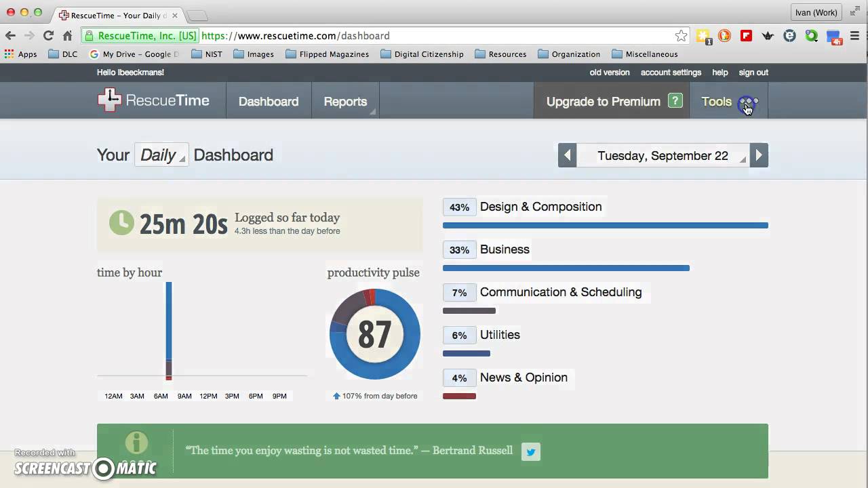Go to previous day with left arrow
Viewport: 868px width, 488px height.
point(567,155)
